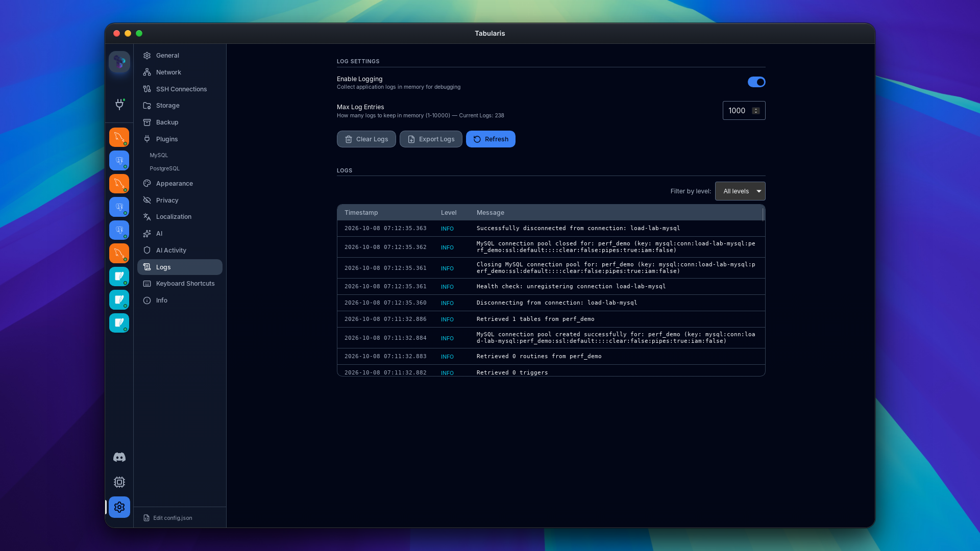Click the Storage folder icon
980x551 pixels.
pos(147,106)
